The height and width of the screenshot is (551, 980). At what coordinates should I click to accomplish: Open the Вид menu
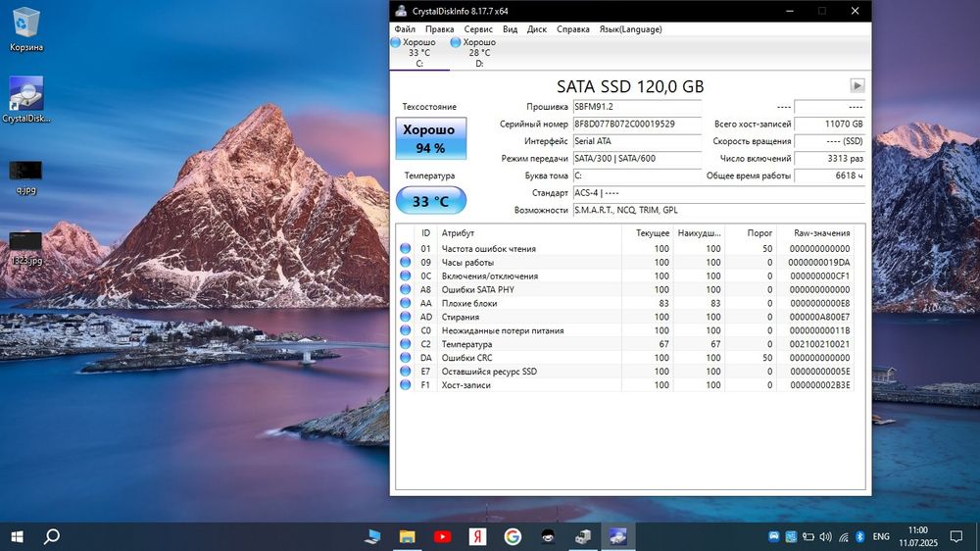coord(510,29)
